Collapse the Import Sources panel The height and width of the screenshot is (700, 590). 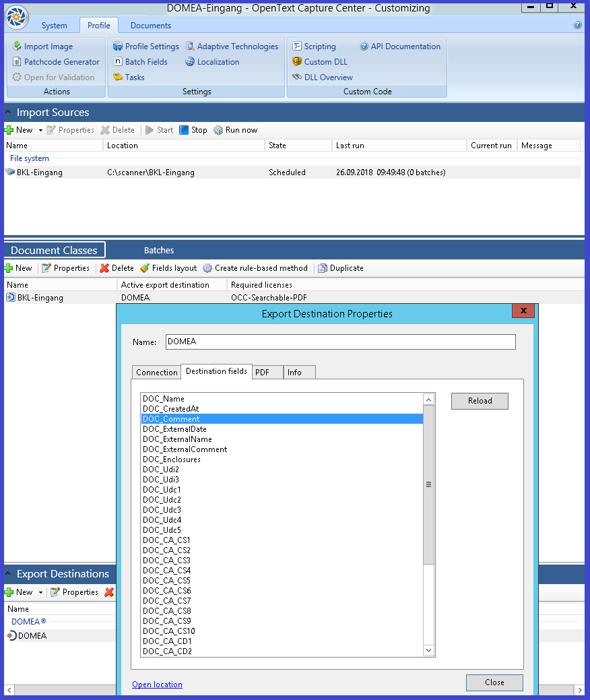tap(8, 113)
